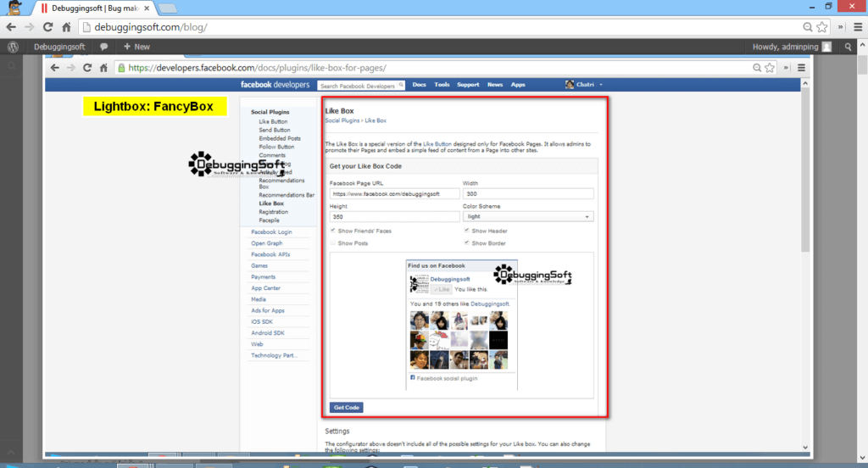Viewport: 868px width, 468px height.
Task: Open Facebook Login in the sidebar
Action: click(271, 232)
